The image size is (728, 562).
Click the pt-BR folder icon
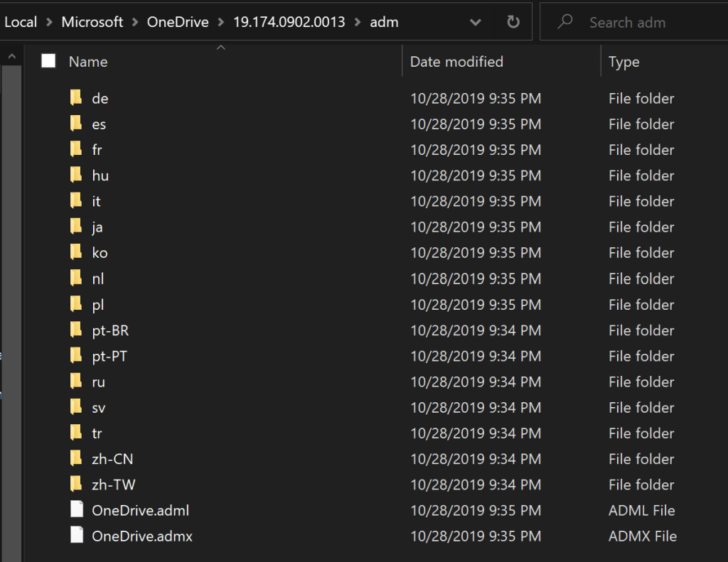click(x=76, y=330)
